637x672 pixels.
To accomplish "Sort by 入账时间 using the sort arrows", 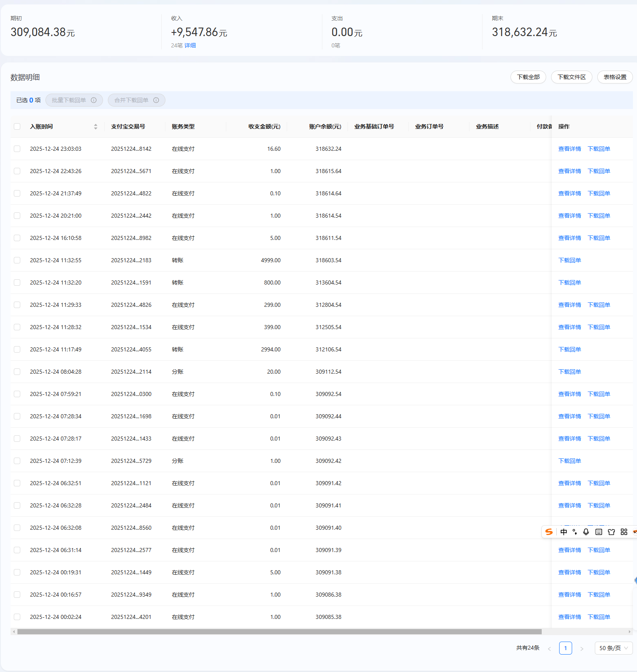I will tap(96, 126).
